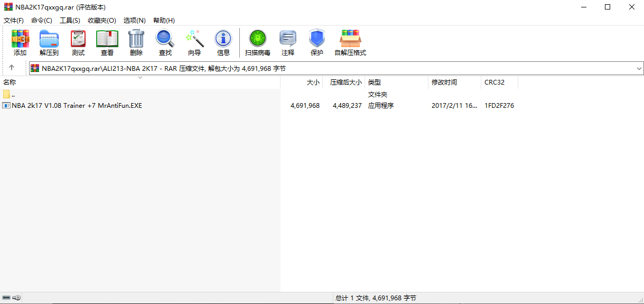Click the EXE file's application icon
644x304 pixels.
pos(6,106)
